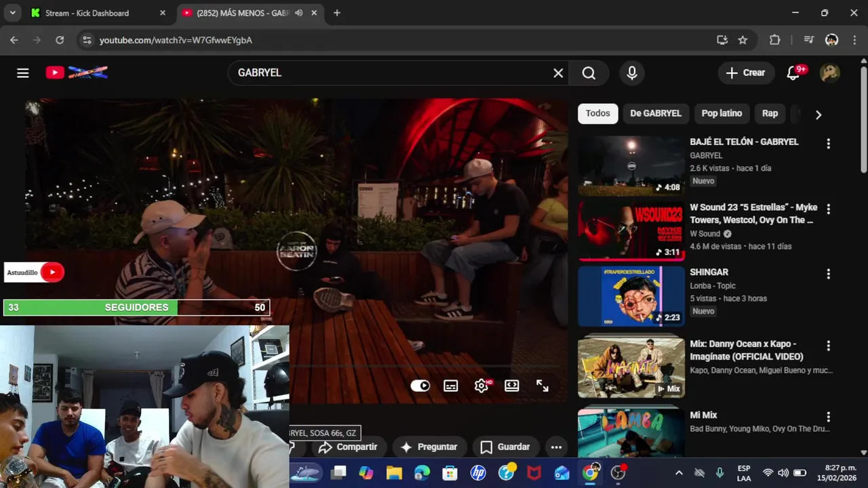868x488 pixels.
Task: Open options for W Sound 23 video
Action: [828, 209]
